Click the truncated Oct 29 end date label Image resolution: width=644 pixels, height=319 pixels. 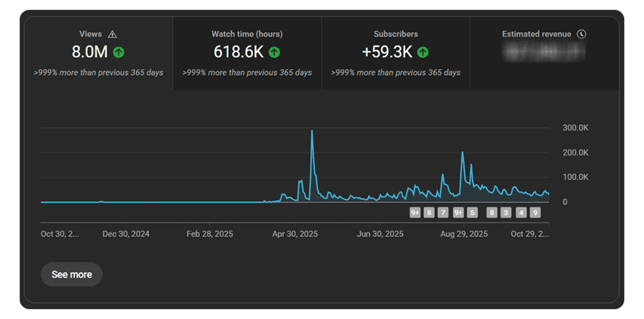[x=530, y=234]
